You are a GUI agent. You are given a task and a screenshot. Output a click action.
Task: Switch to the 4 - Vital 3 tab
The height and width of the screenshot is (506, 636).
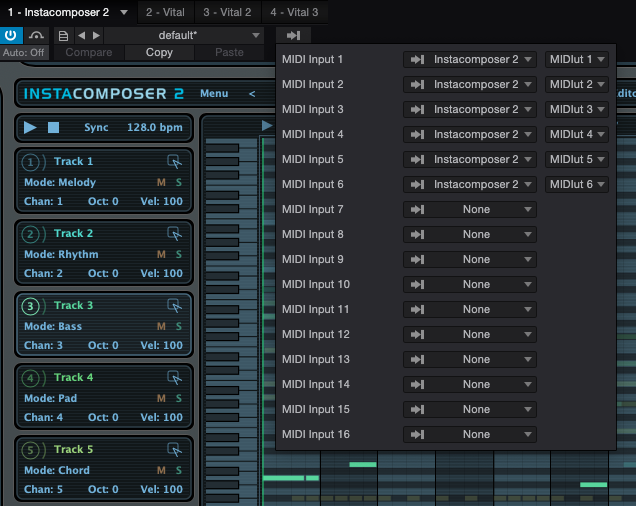point(294,13)
